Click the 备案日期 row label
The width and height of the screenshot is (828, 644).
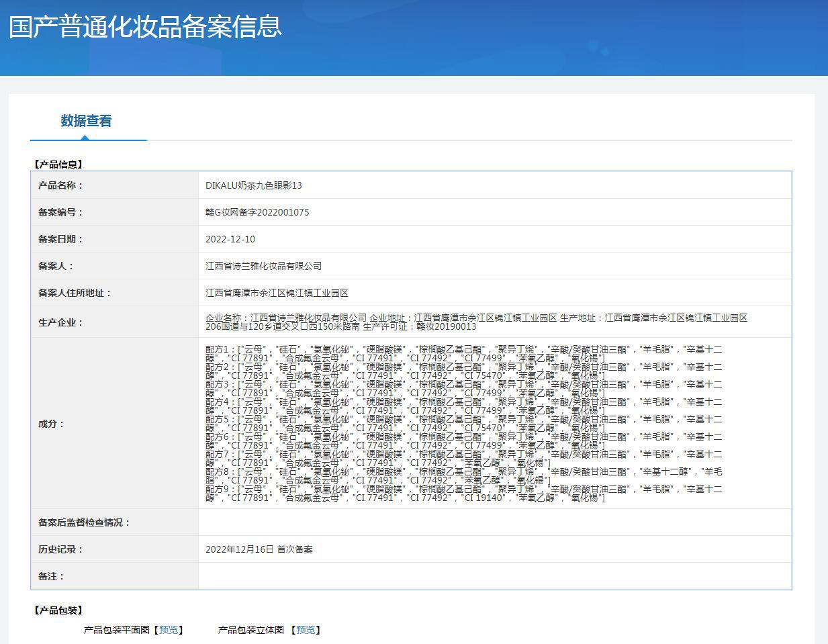click(x=60, y=239)
